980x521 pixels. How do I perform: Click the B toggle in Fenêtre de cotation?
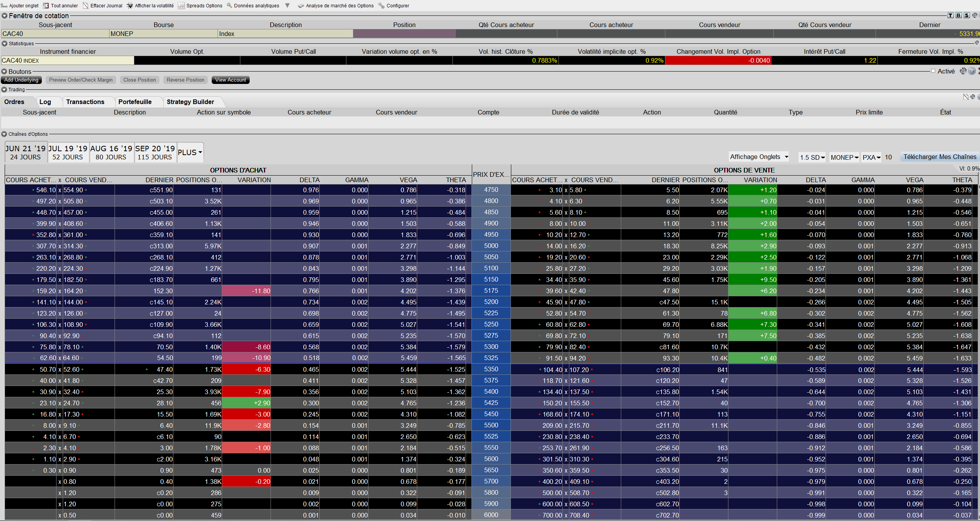(x=958, y=15)
